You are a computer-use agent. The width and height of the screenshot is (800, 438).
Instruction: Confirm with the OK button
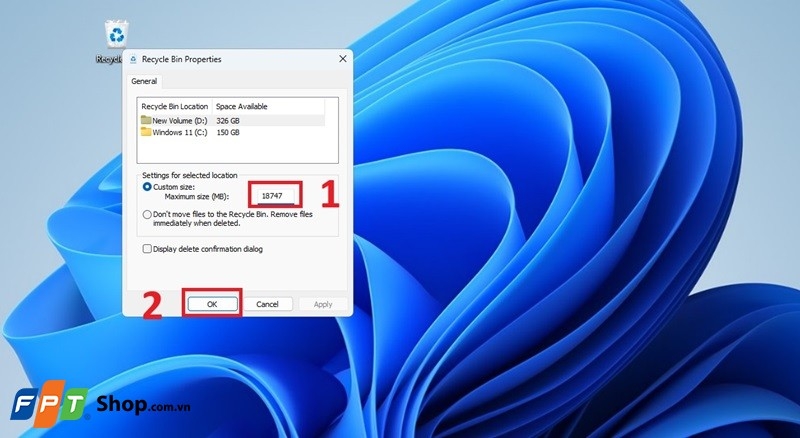(x=212, y=304)
